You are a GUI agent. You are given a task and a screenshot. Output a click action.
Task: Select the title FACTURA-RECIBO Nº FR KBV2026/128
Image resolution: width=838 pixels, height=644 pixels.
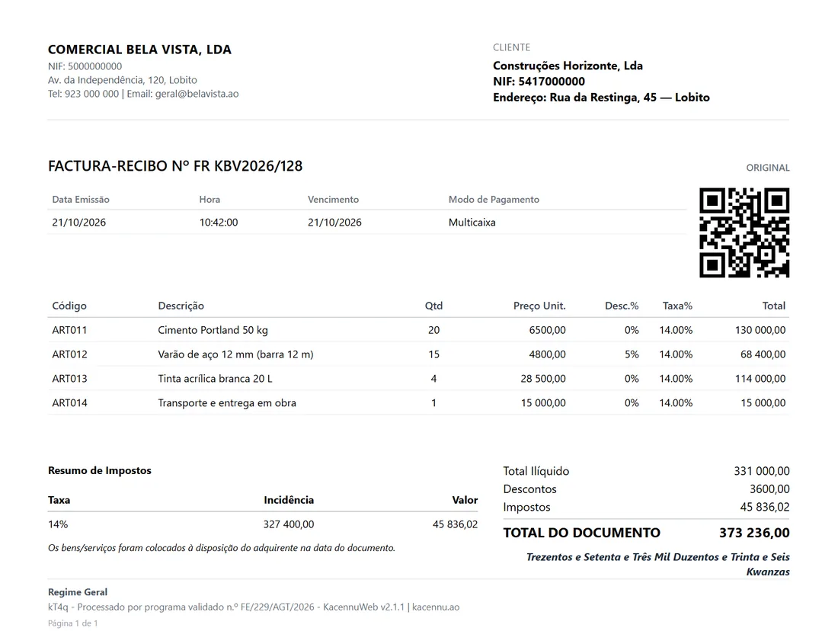point(175,166)
